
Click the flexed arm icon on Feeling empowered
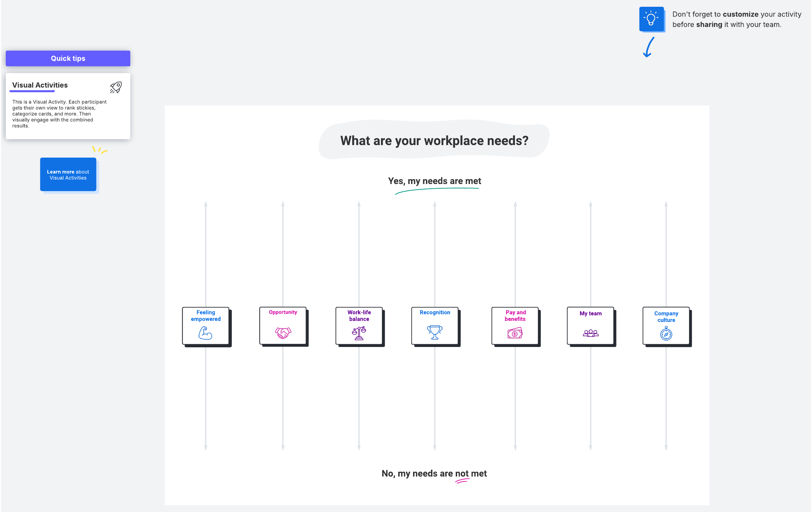pyautogui.click(x=205, y=333)
